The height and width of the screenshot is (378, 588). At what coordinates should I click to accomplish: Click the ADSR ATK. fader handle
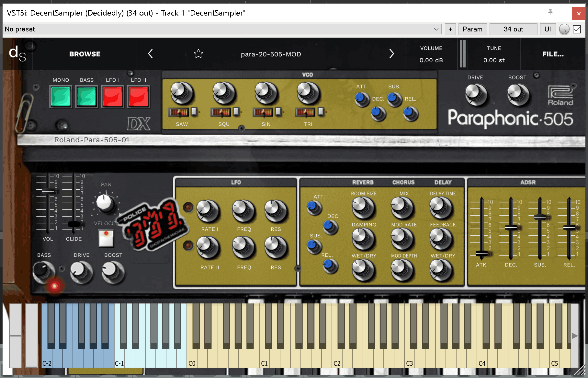[x=482, y=253]
